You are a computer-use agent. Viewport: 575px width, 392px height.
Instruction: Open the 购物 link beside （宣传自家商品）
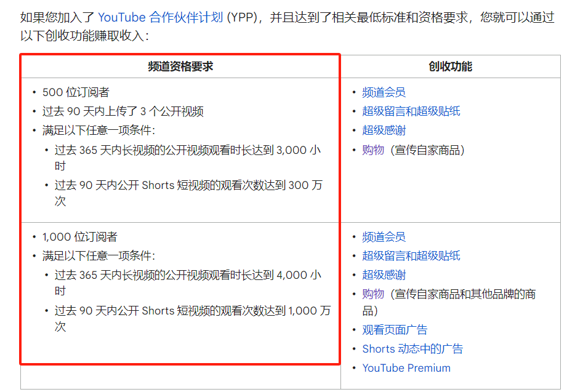373,150
